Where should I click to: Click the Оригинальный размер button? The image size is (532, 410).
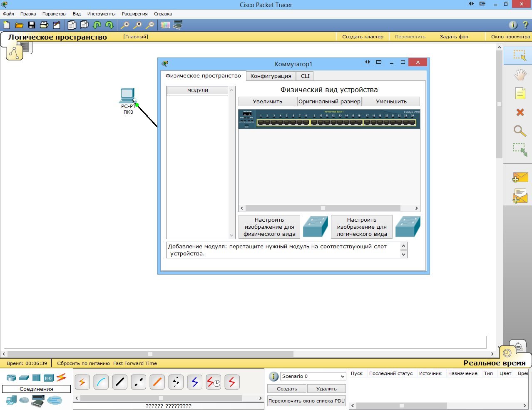tap(329, 101)
